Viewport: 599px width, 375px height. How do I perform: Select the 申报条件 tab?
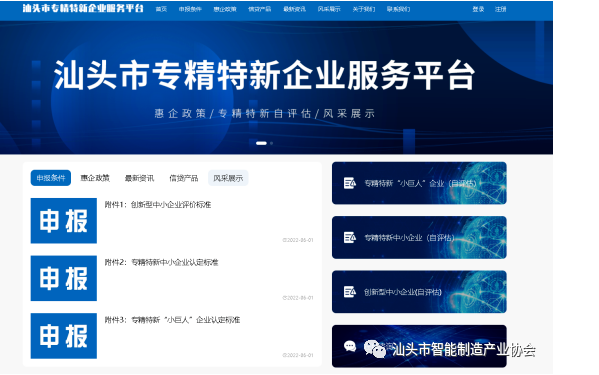coord(51,178)
